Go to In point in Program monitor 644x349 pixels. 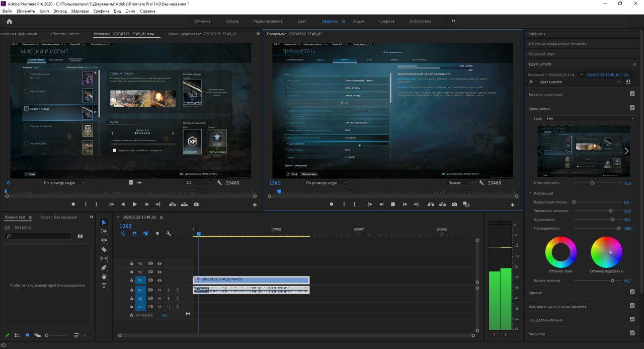click(x=370, y=204)
